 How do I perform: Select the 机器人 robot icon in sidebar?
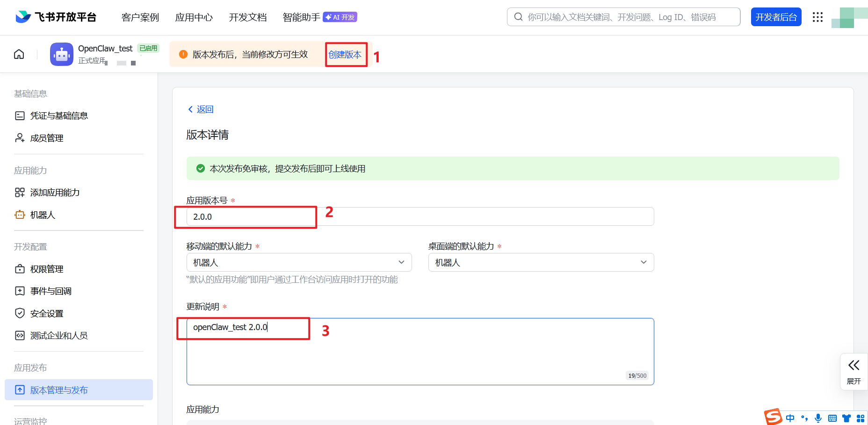[20, 215]
